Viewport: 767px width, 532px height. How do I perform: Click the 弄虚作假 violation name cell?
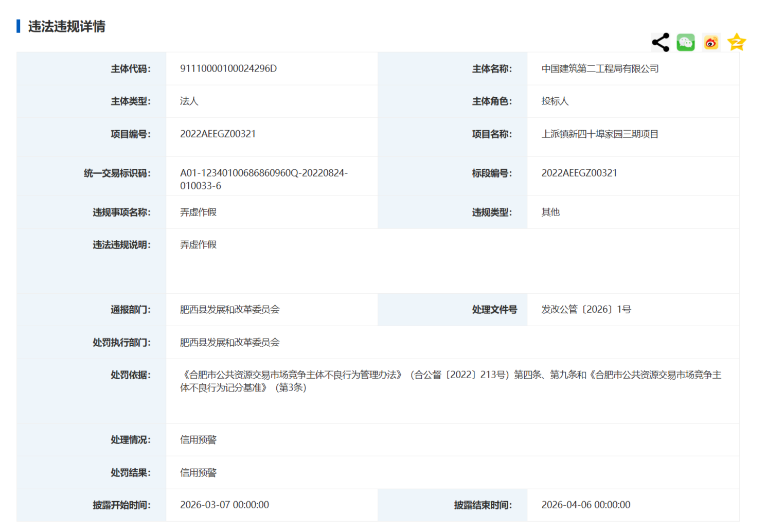click(x=198, y=212)
